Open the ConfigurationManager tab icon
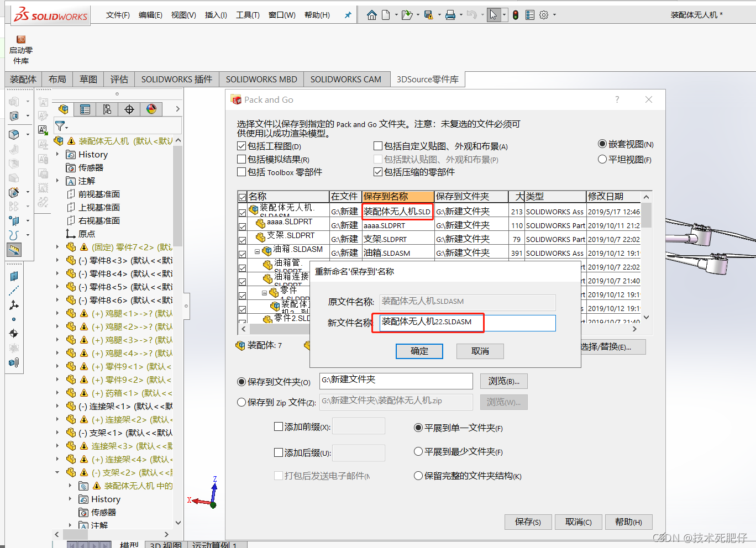Screen dimensions: 756x548 click(x=107, y=109)
